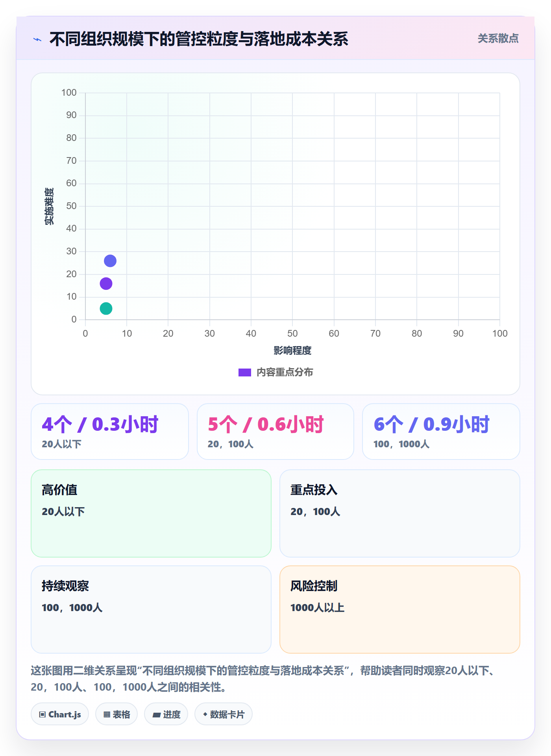Click the 关系散点 badge in the header
The width and height of the screenshot is (551, 756).
tap(498, 39)
